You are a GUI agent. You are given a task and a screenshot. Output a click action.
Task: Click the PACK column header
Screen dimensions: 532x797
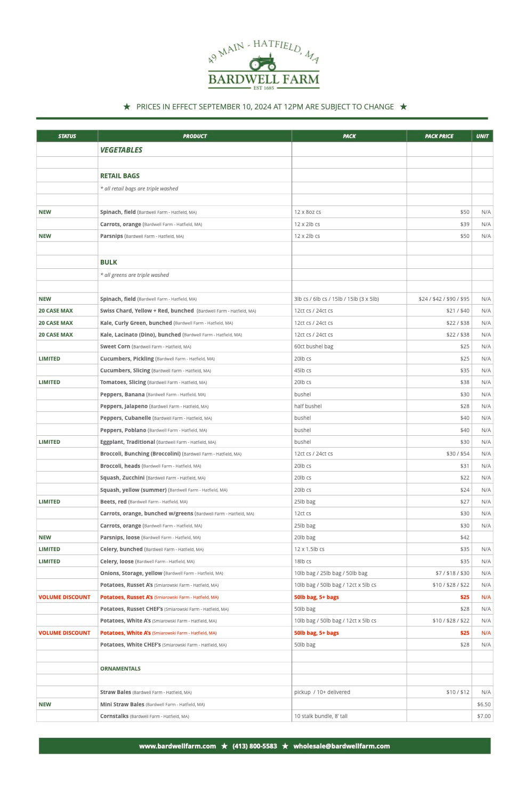pyautogui.click(x=349, y=136)
